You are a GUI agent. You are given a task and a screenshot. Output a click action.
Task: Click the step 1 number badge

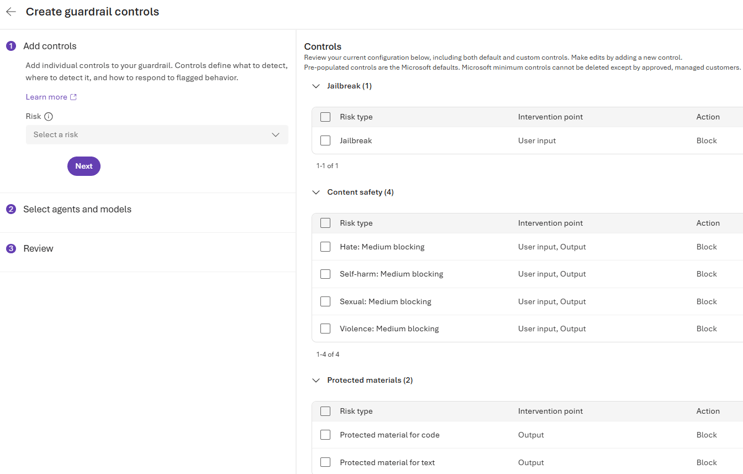[x=11, y=46]
